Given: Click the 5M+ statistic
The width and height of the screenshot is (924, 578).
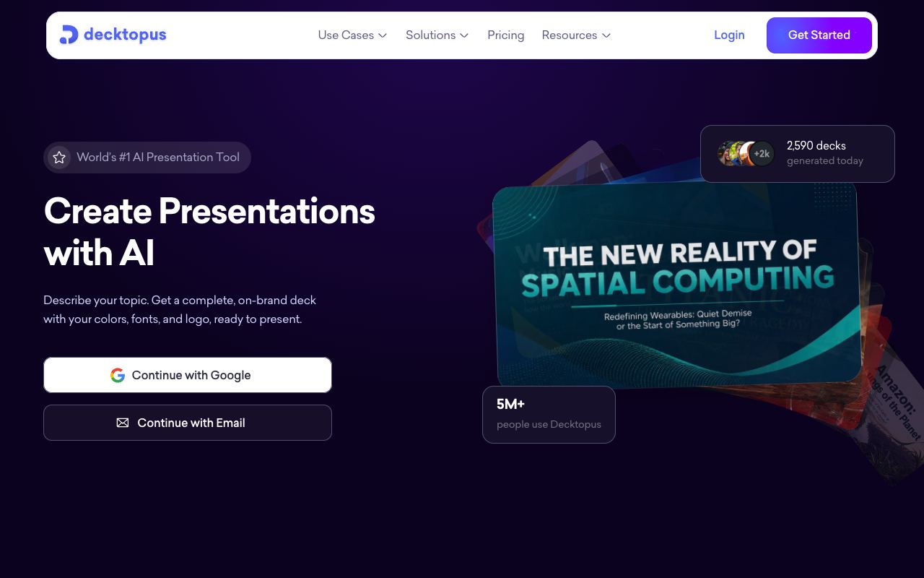Looking at the screenshot, I should [510, 405].
